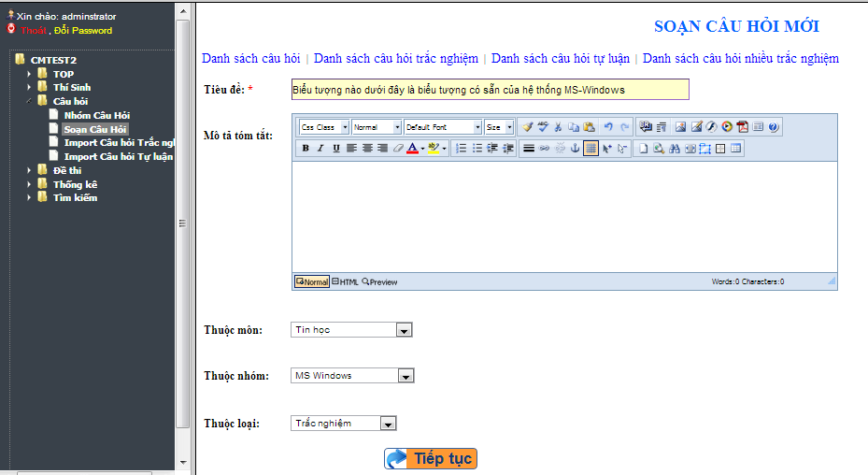
Task: Expand the TOP folder in tree
Action: tap(29, 74)
